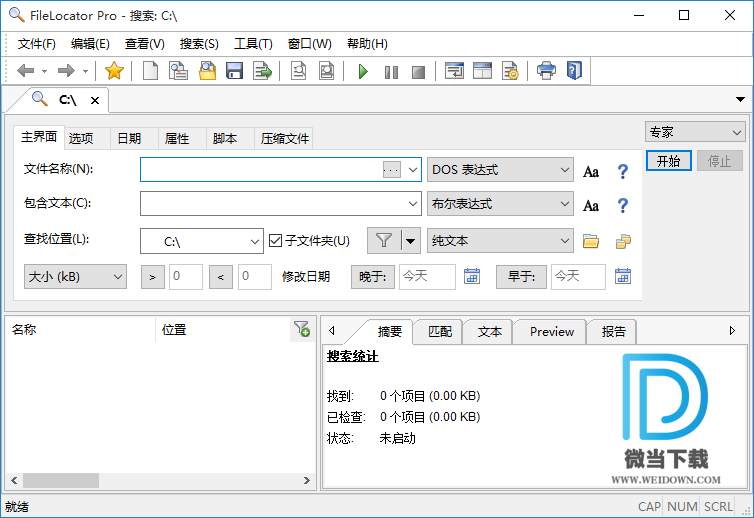Open the file name history dropdown arrow
The height and width of the screenshot is (518, 754).
pos(413,170)
